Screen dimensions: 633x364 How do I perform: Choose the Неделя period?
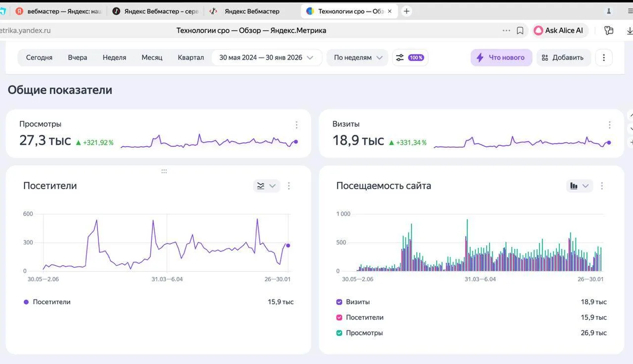114,57
